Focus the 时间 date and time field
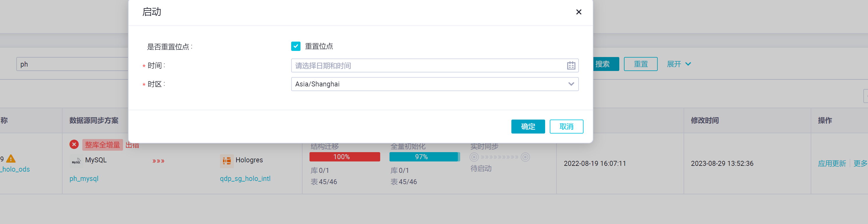This screenshot has height=224, width=868. coord(428,66)
